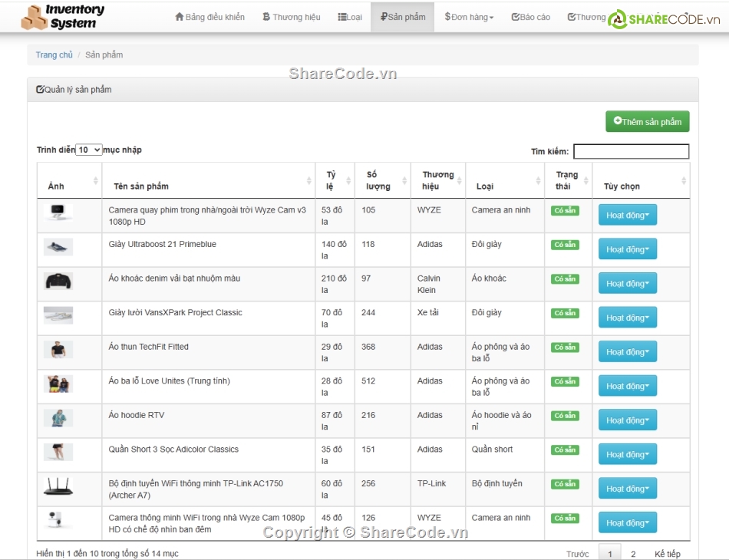Click product name Áo khoác denim vải bạt nhuộm màu
The image size is (729, 560).
pos(174,278)
